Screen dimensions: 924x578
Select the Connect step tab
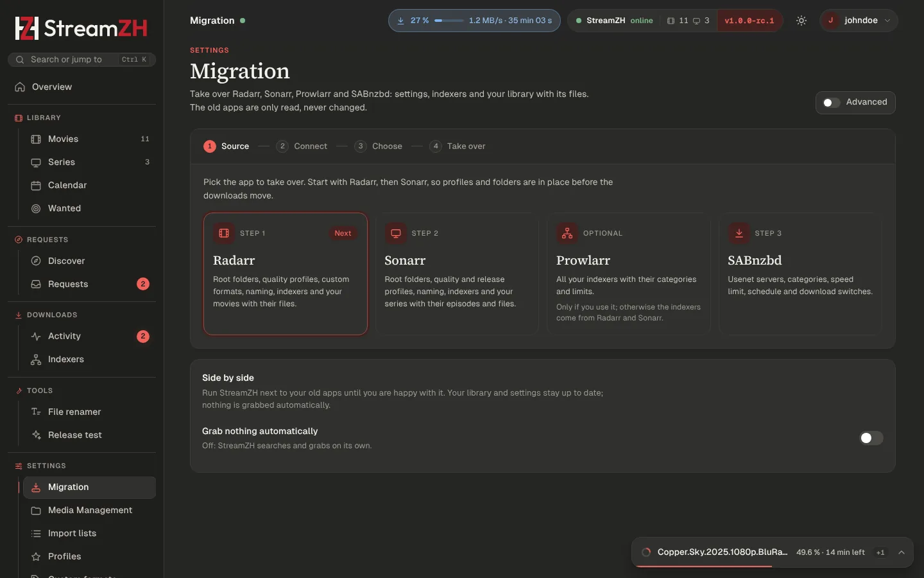(302, 146)
